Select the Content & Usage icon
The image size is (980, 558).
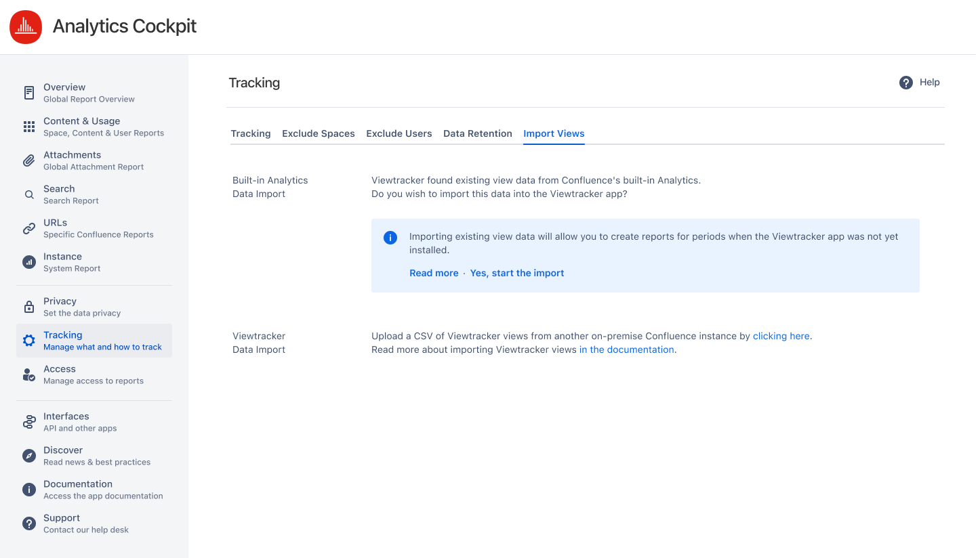point(29,126)
